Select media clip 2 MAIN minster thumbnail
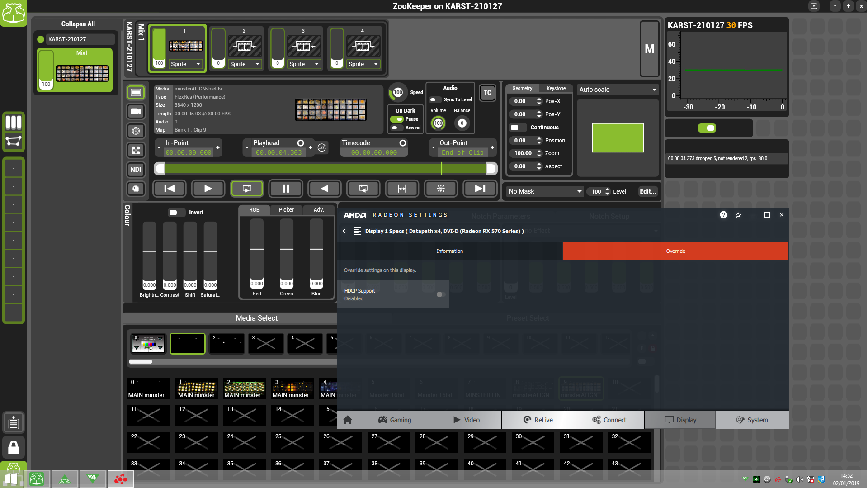868x488 pixels. pyautogui.click(x=244, y=389)
